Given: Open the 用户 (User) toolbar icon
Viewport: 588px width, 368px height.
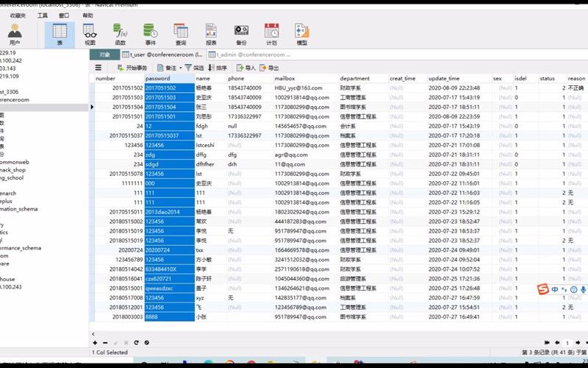Looking at the screenshot, I should point(15,35).
